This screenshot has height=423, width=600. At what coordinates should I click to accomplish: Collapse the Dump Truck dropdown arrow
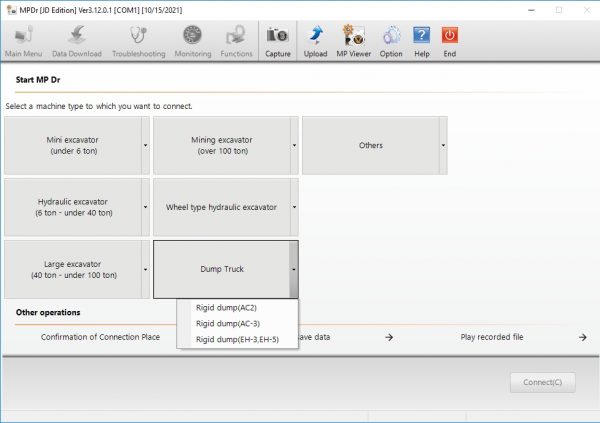(293, 269)
